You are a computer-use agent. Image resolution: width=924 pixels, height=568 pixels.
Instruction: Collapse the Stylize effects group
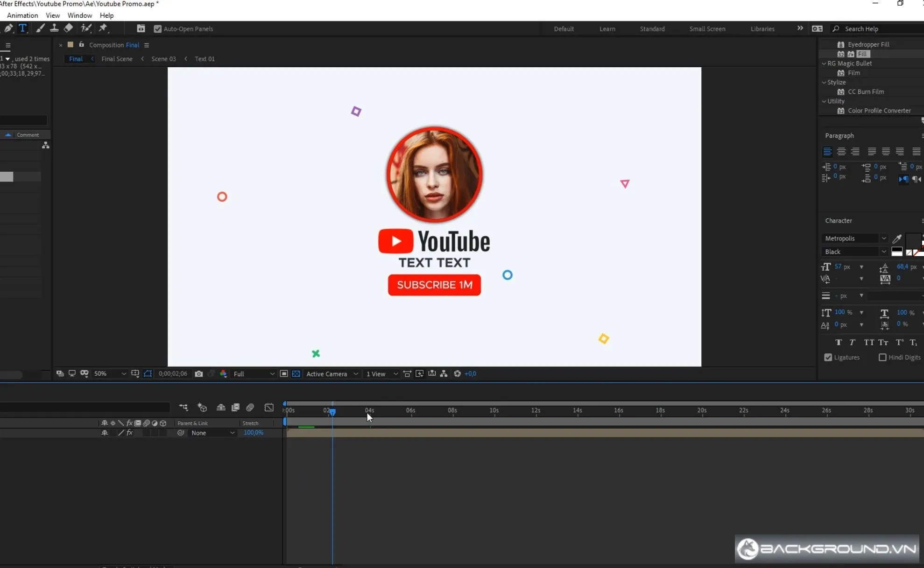[824, 82]
